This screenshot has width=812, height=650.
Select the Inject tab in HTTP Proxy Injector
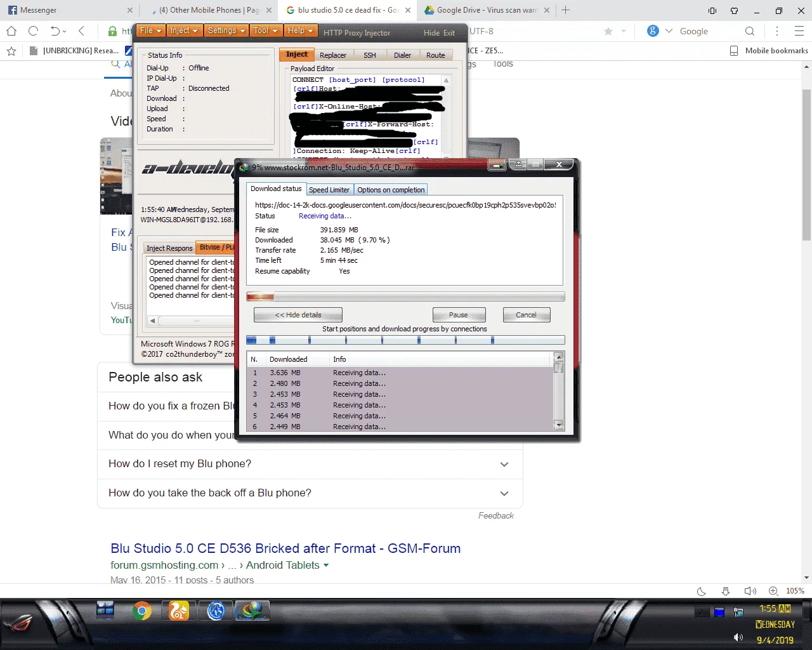[x=297, y=55]
